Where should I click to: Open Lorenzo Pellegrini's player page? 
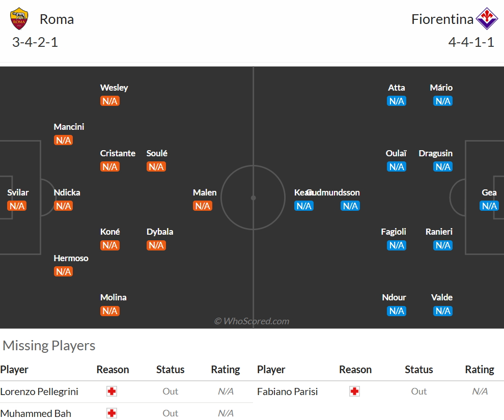click(x=39, y=391)
